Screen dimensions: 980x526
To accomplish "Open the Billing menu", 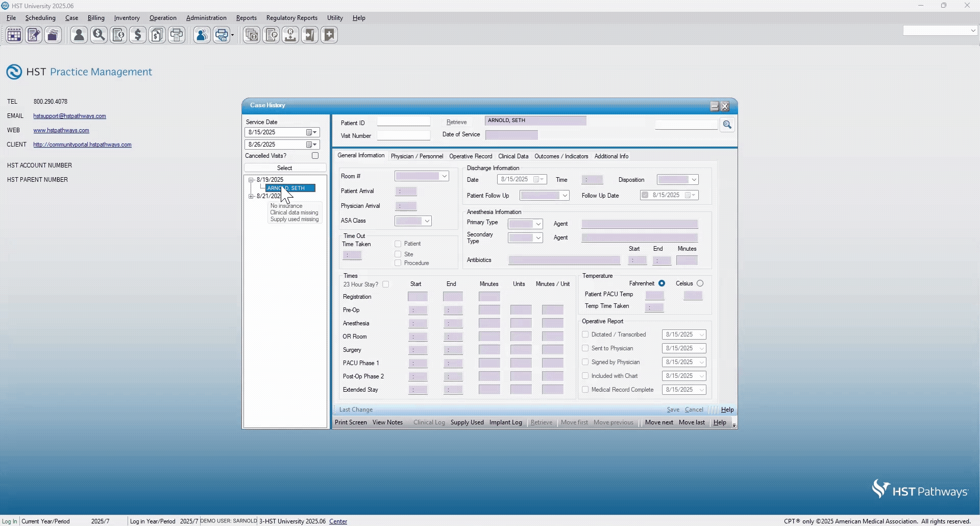I will pyautogui.click(x=96, y=18).
